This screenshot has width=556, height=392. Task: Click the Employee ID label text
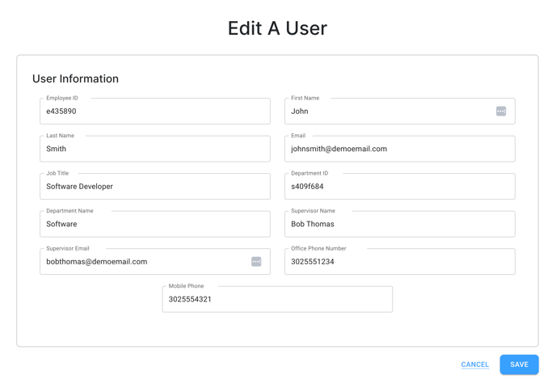pyautogui.click(x=62, y=98)
